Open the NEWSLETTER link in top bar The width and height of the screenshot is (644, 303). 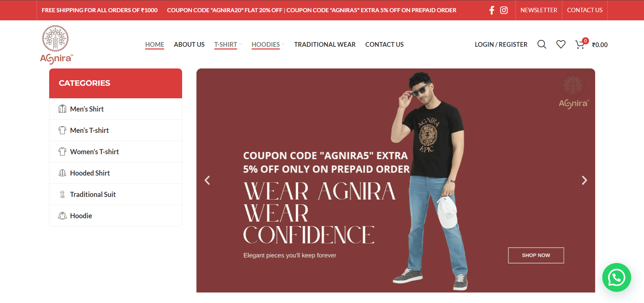[x=539, y=10]
